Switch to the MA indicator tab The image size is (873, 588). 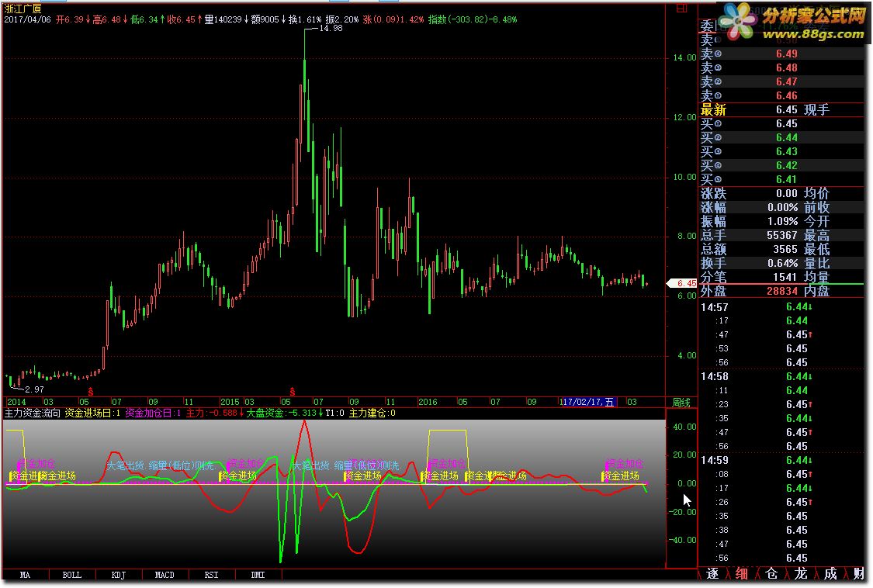25,575
